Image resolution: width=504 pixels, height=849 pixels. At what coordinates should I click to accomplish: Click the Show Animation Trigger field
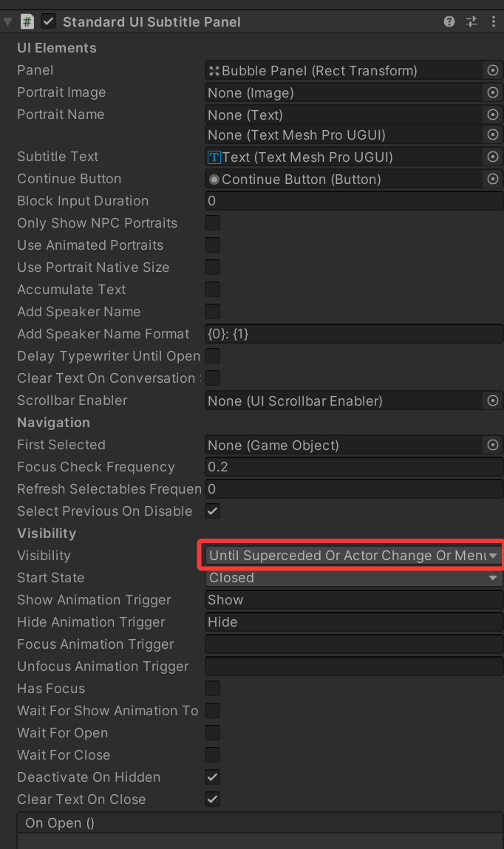point(353,600)
